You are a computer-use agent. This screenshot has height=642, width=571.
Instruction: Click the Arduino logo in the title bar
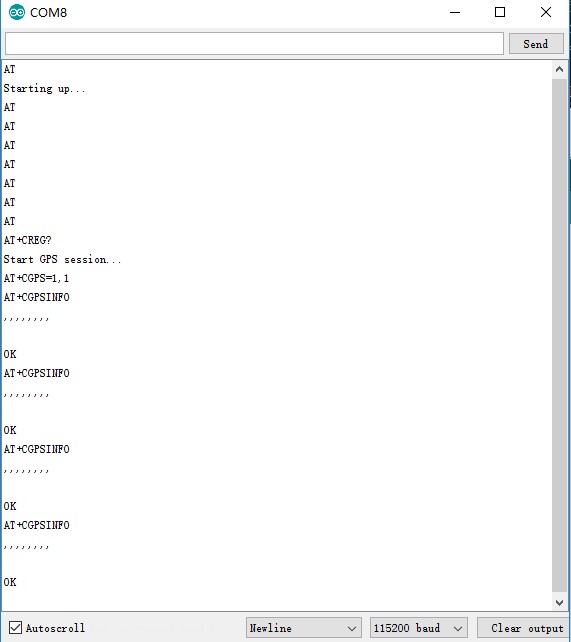tap(17, 12)
